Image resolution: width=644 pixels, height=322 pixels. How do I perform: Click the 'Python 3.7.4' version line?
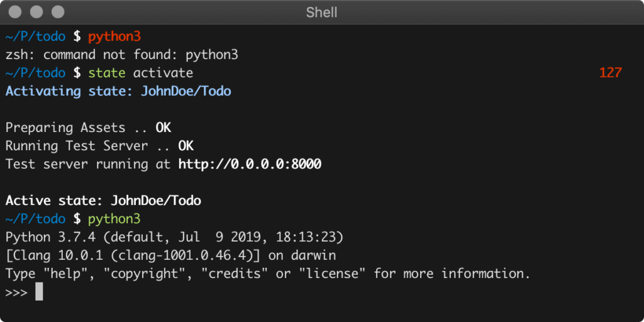(x=174, y=237)
